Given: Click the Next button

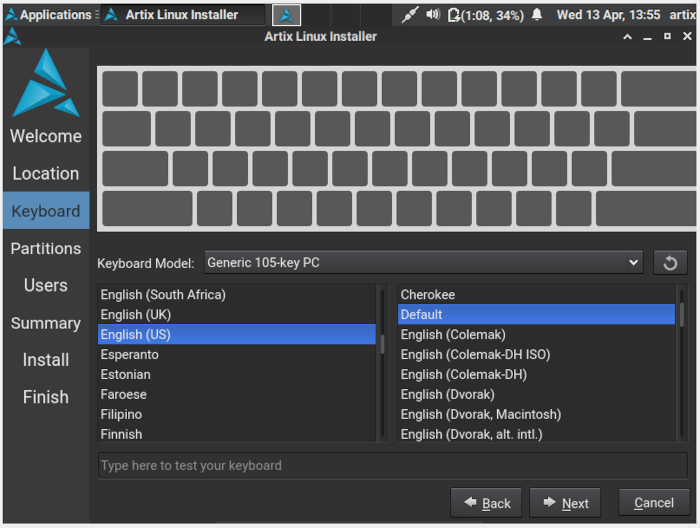Looking at the screenshot, I should pyautogui.click(x=565, y=503).
